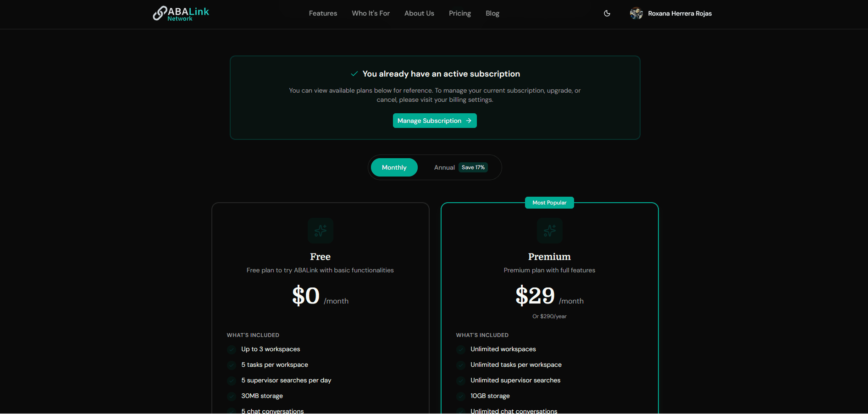Click check icon next to 5 supervisor searches per day
The image size is (868, 414).
[231, 381]
